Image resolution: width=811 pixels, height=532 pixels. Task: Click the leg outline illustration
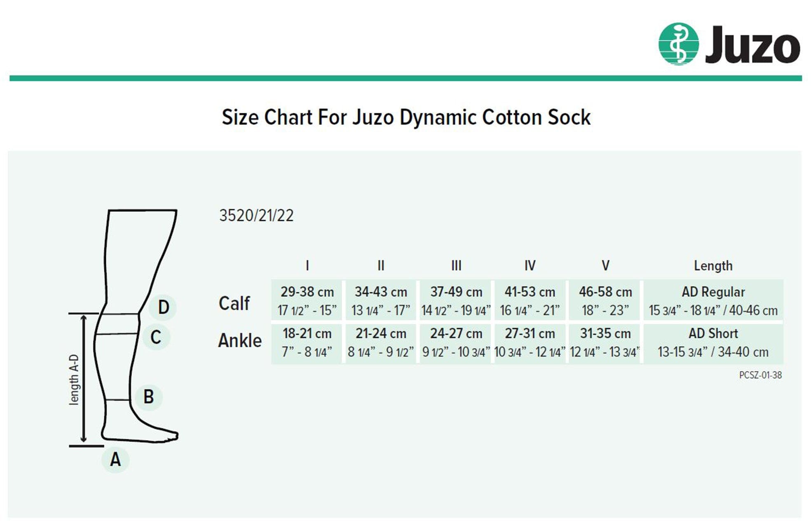[131, 326]
